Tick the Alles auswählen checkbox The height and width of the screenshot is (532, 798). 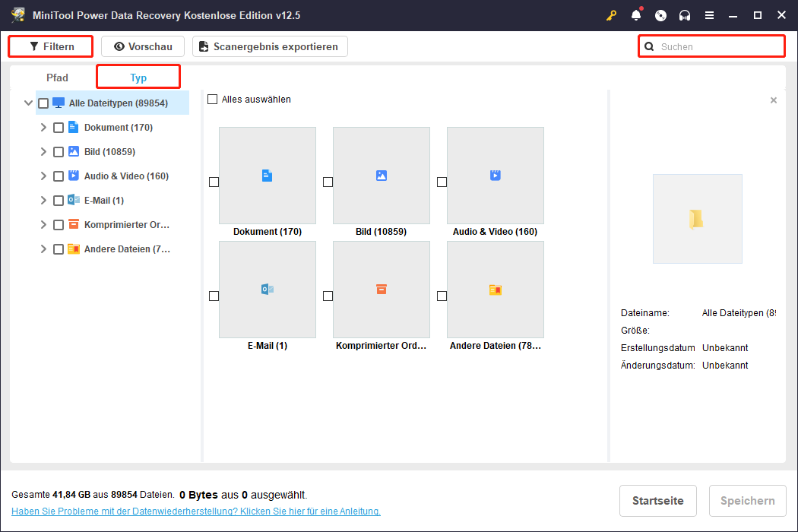(x=212, y=100)
